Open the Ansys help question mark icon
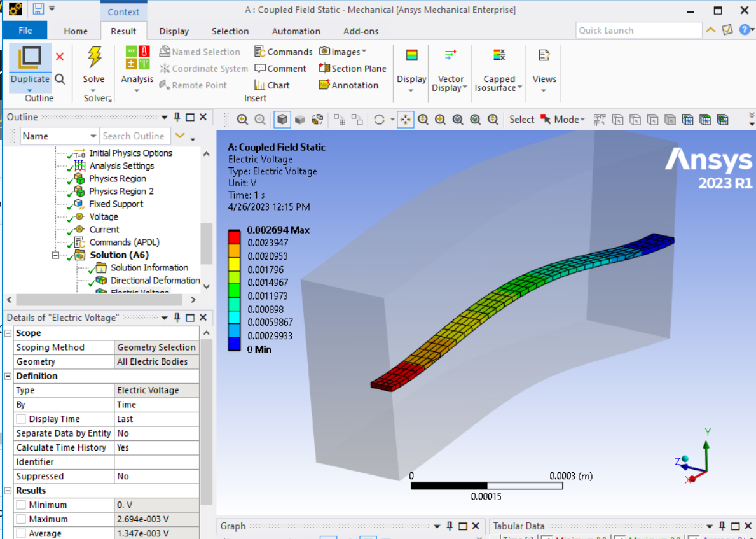 tap(745, 30)
